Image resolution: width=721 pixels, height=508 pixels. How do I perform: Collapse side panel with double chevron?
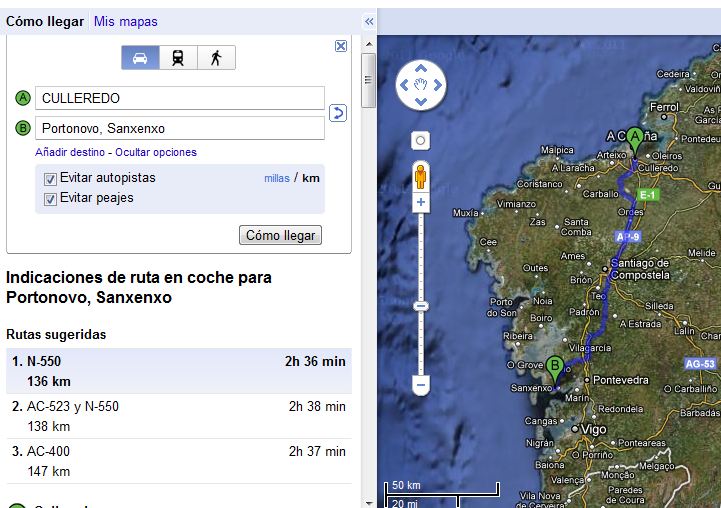[x=369, y=22]
